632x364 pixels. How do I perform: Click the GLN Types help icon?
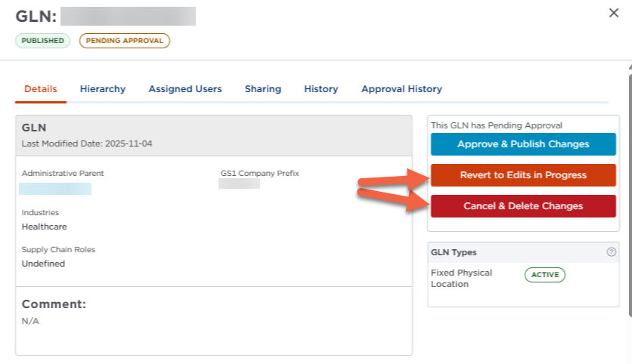pos(611,252)
